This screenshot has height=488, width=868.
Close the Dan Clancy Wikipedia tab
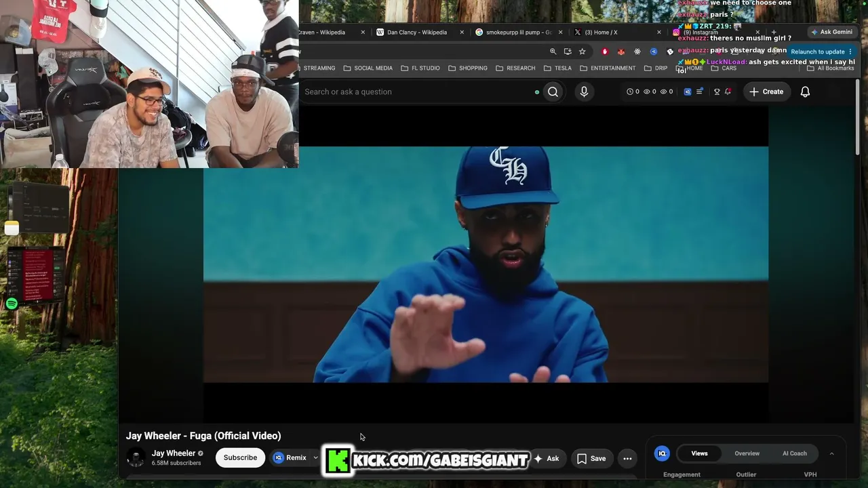coord(462,32)
